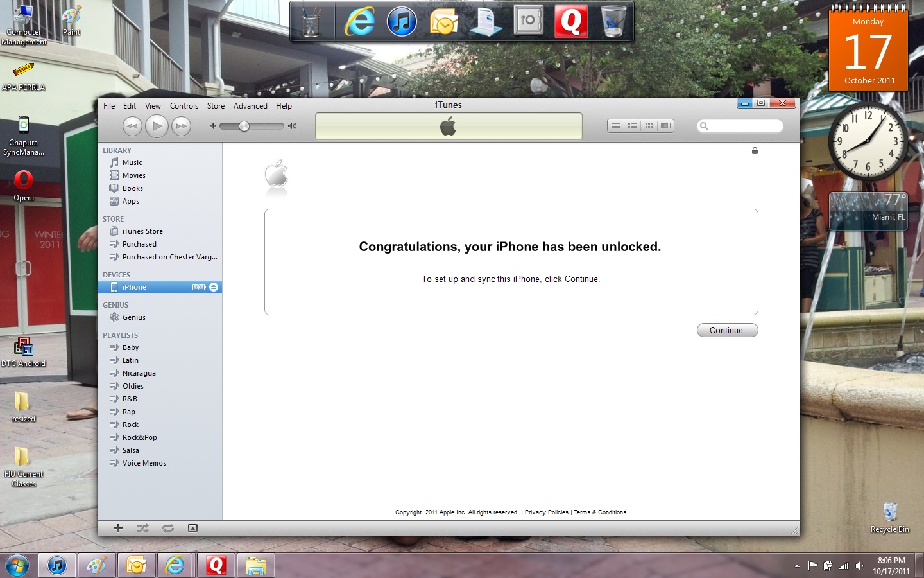Open the Edit menu
Viewport: 924px width, 578px height.
click(130, 106)
